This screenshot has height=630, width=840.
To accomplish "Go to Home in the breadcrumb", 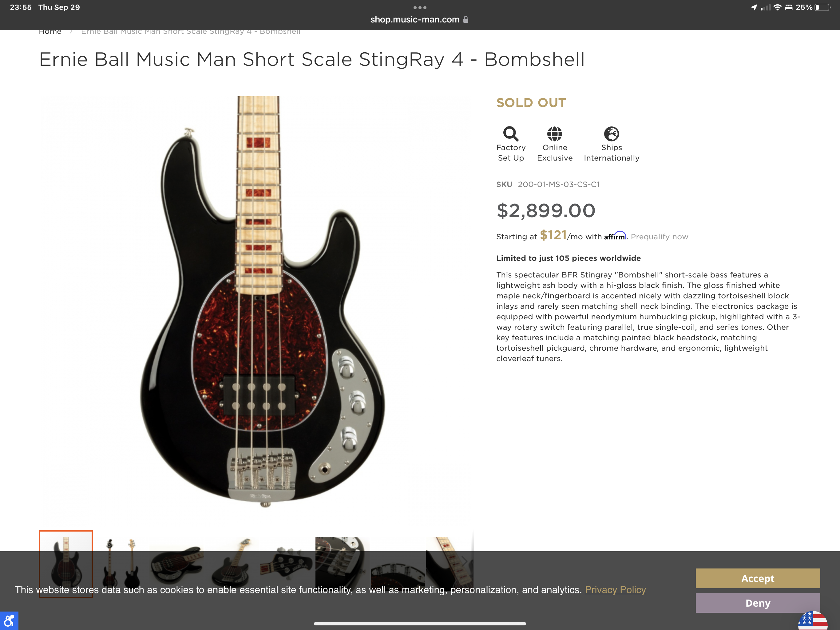I will point(50,32).
